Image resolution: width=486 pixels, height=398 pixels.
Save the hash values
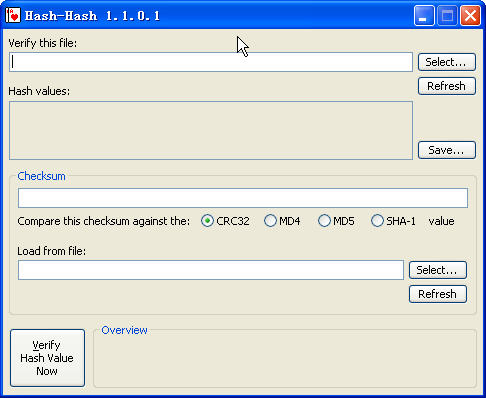point(447,150)
